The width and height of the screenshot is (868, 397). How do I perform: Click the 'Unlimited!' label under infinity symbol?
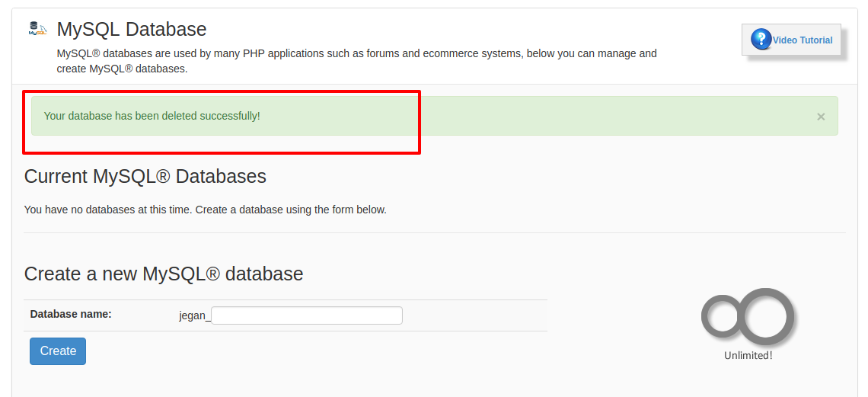pos(748,356)
